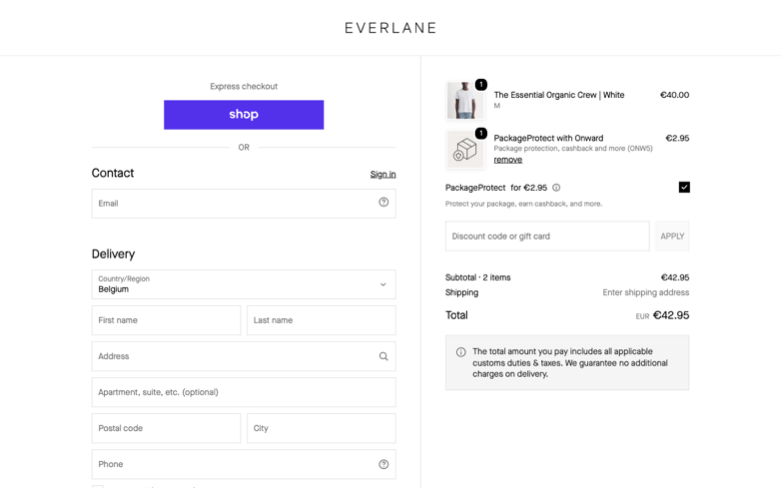Viewport: 781px width, 488px height.
Task: Open the Country/Region dropdown
Action: [x=244, y=284]
